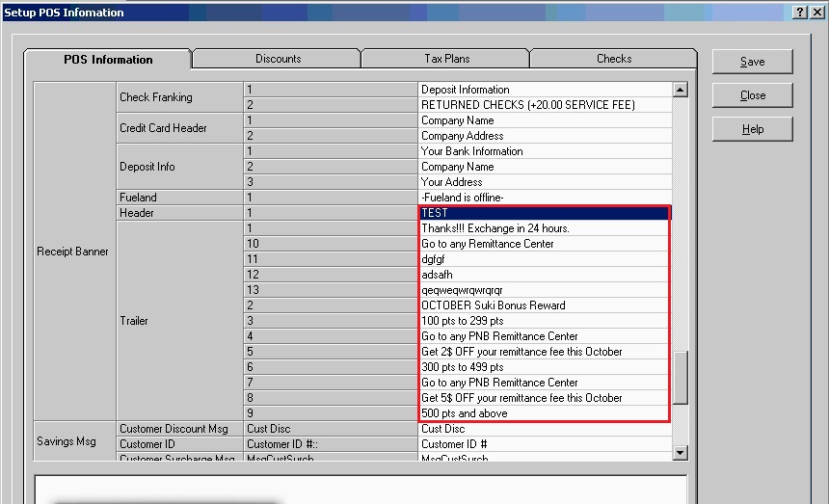Select the Header TEST value field
This screenshot has width=829, height=504.
click(x=544, y=213)
